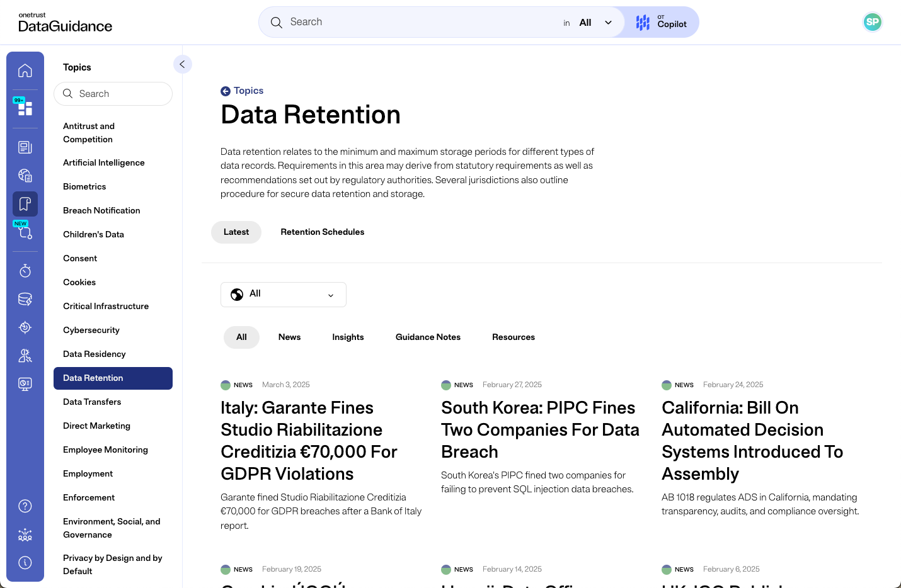Open the OT Copilot button

click(660, 22)
